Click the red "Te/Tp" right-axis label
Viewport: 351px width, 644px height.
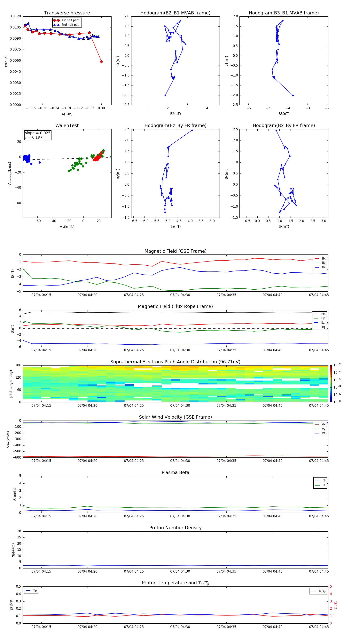tap(336, 605)
